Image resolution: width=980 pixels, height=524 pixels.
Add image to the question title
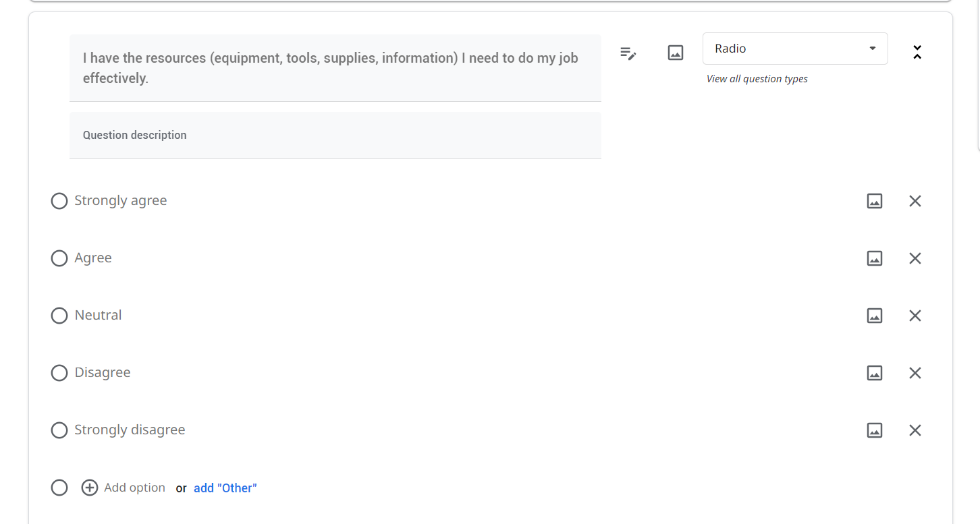[x=675, y=53]
